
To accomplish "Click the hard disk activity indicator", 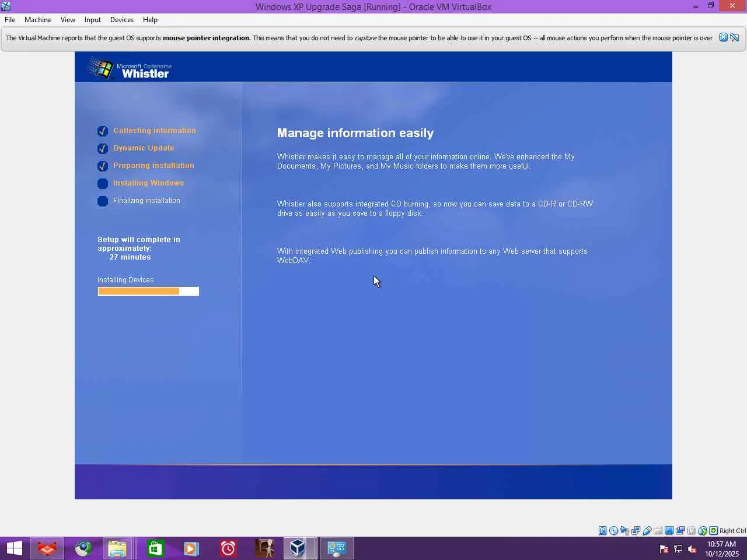I will pyautogui.click(x=602, y=531).
